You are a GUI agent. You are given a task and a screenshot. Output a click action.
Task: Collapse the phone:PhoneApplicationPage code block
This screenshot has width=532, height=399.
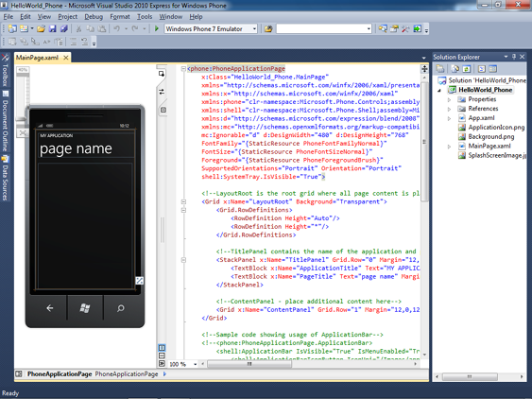pos(183,69)
